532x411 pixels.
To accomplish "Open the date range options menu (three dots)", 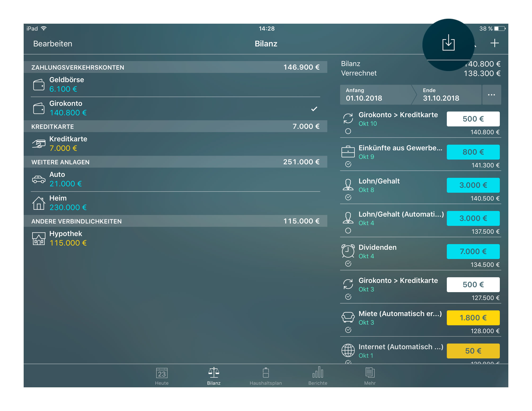I will tap(491, 95).
